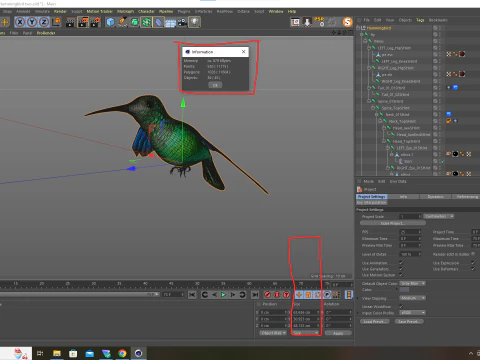Toggle Use Motion System checkbox

click(x=401, y=275)
